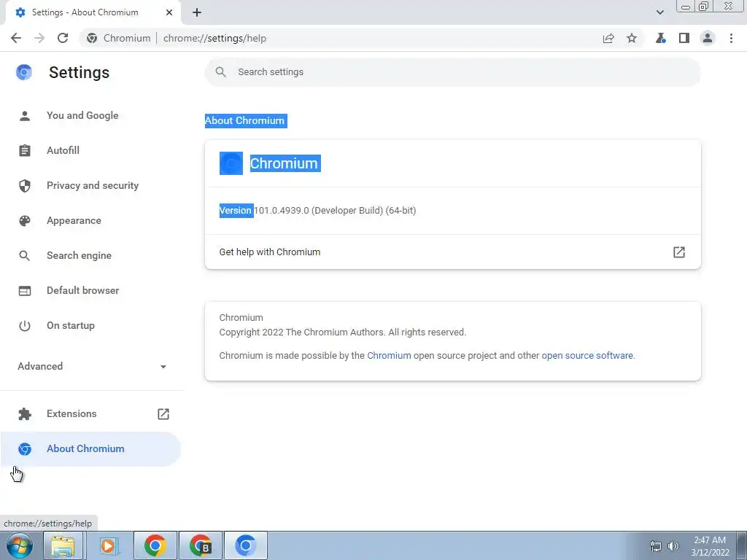
Task: Open the Windows Start menu
Action: (19, 545)
